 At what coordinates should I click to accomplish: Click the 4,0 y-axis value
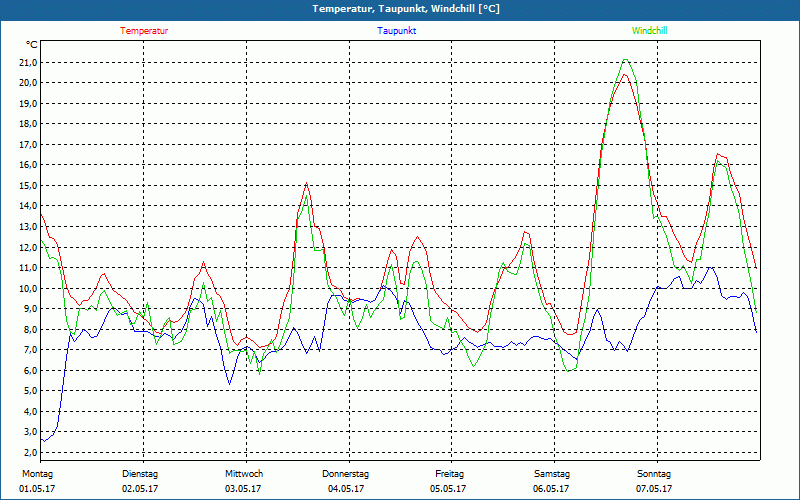click(x=30, y=412)
